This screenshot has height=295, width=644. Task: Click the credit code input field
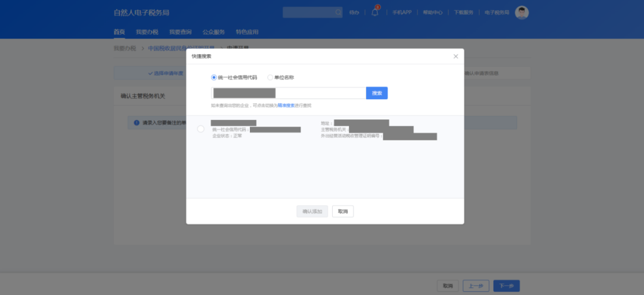288,93
